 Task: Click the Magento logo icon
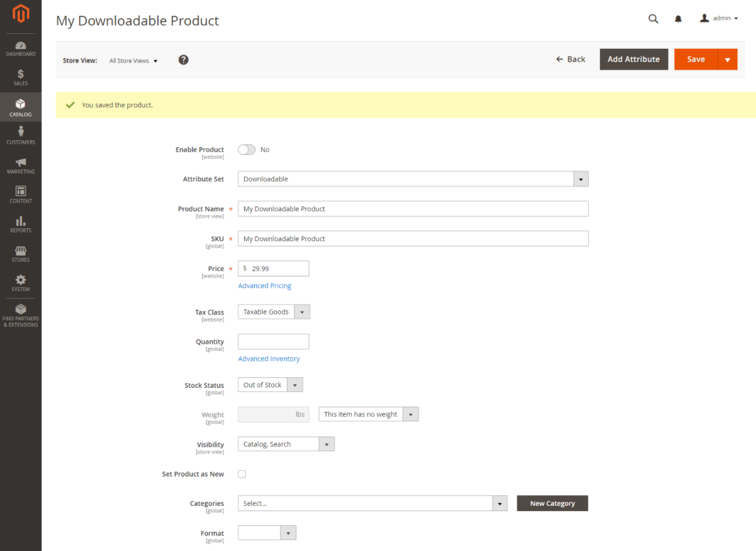coord(21,14)
